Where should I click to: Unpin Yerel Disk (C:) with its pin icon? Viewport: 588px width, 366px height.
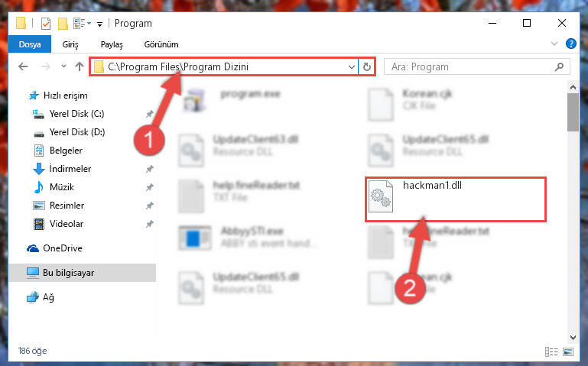click(x=149, y=114)
